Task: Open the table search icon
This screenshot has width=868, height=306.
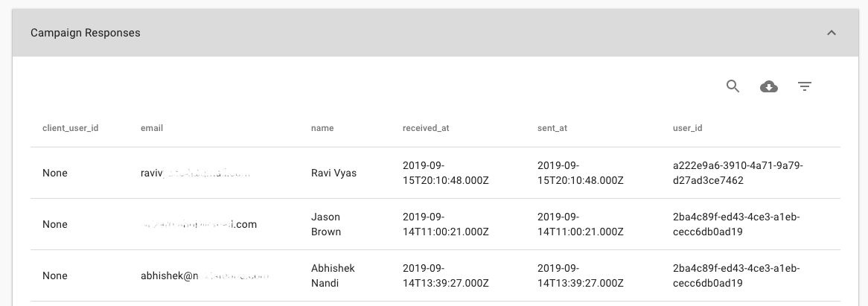Action: 733,86
